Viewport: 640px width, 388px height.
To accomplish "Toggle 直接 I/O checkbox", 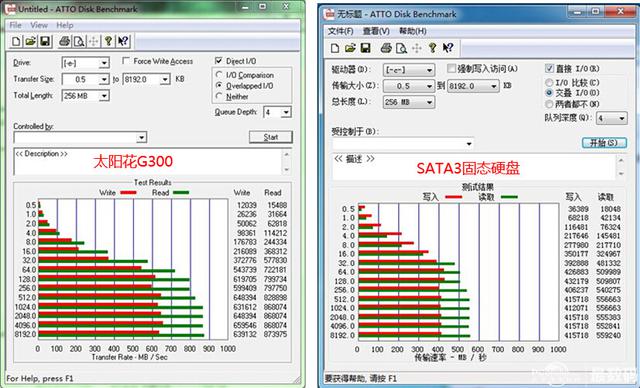I will pos(549,68).
